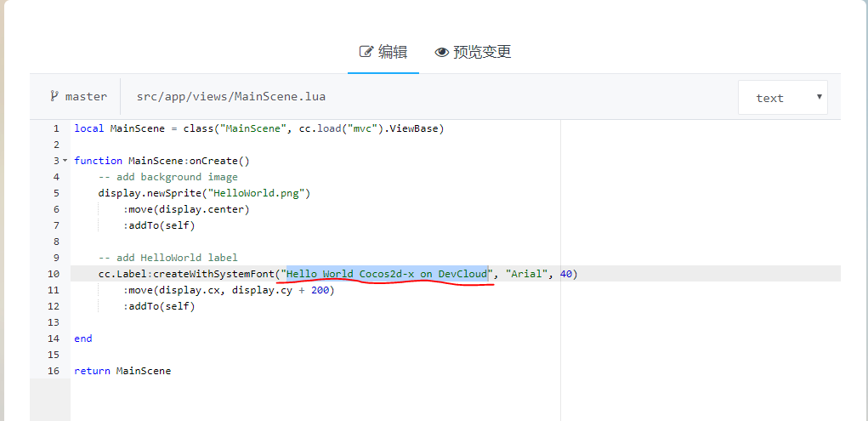Image resolution: width=868 pixels, height=421 pixels.
Task: Click line number 1 in the gutter
Action: 56,128
